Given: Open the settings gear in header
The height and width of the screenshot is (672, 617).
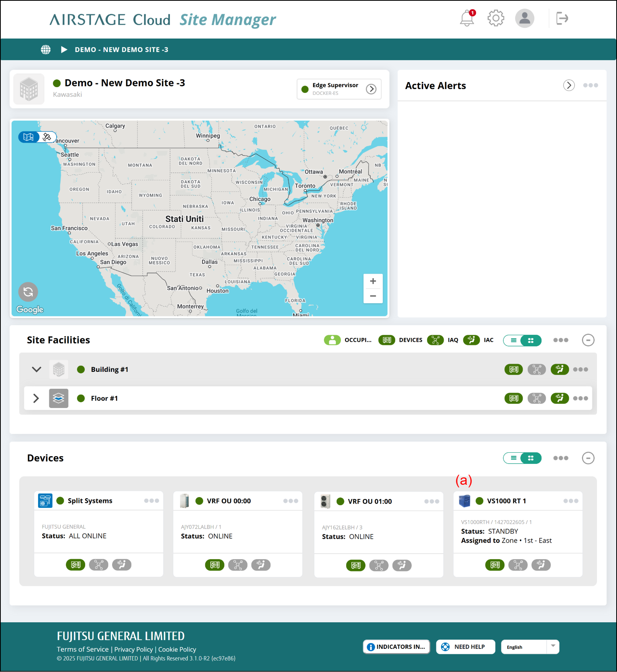Looking at the screenshot, I should point(496,18).
